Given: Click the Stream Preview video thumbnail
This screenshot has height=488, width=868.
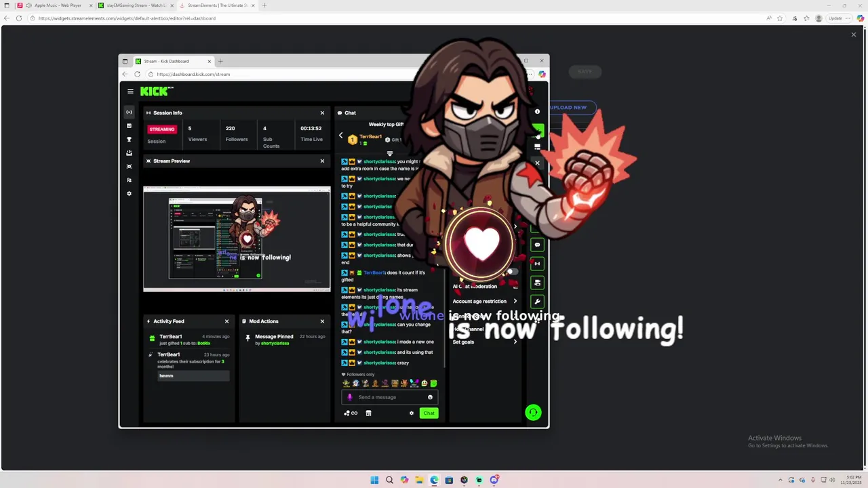Looking at the screenshot, I should click(x=237, y=239).
